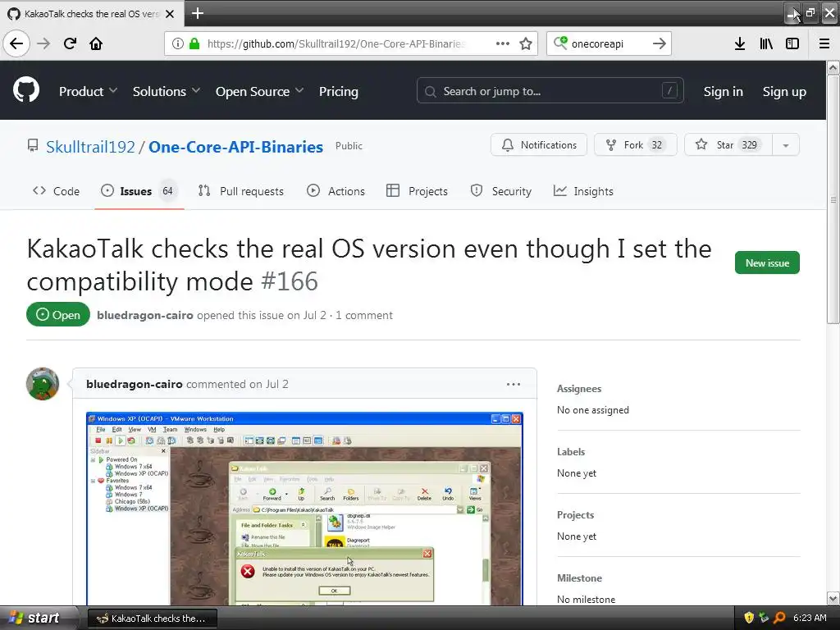
Task: Click the network connection tray icon
Action: (764, 618)
